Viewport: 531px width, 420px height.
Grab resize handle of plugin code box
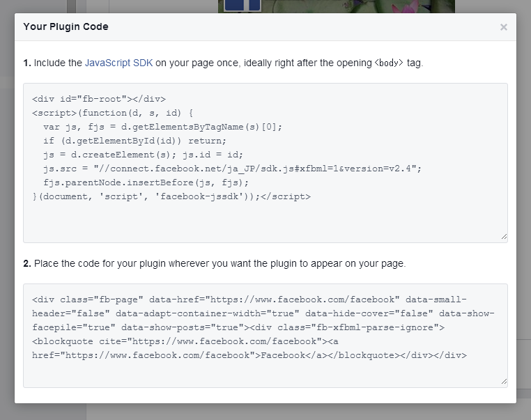click(503, 382)
